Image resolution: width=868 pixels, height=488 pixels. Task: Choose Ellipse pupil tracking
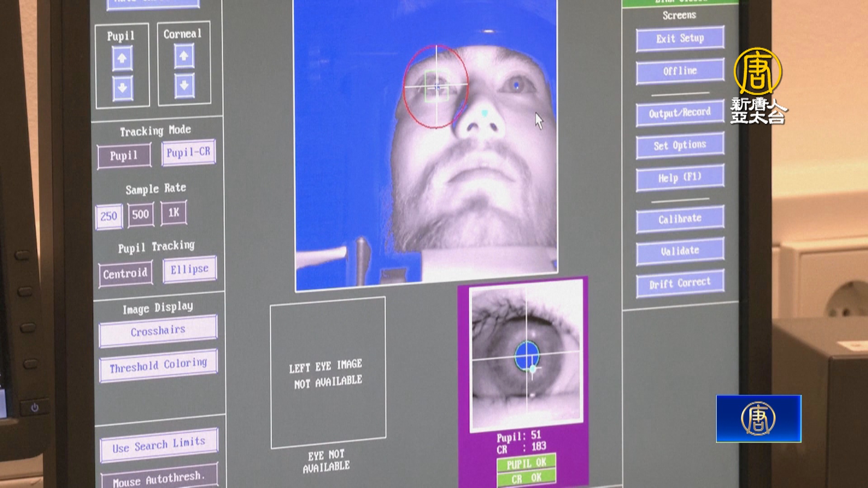pos(189,270)
